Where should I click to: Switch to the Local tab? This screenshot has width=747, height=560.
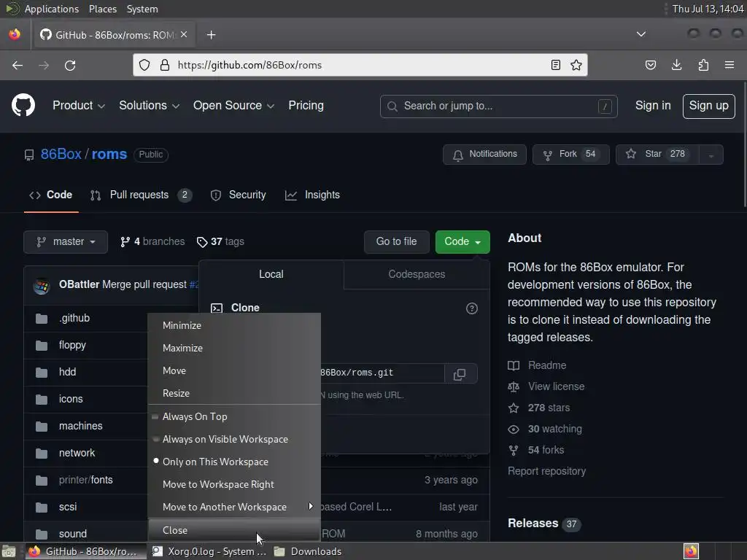tap(271, 274)
